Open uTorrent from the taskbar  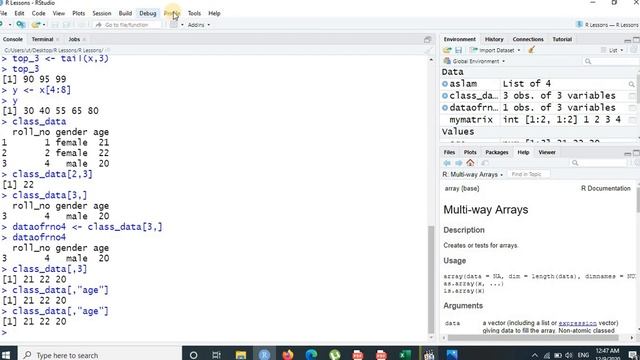tap(335, 354)
